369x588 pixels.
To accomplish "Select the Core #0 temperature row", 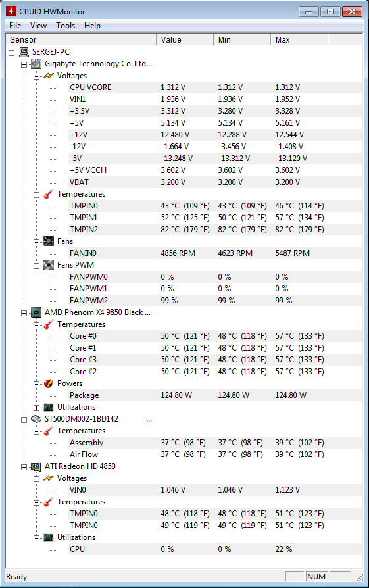I will click(215, 336).
